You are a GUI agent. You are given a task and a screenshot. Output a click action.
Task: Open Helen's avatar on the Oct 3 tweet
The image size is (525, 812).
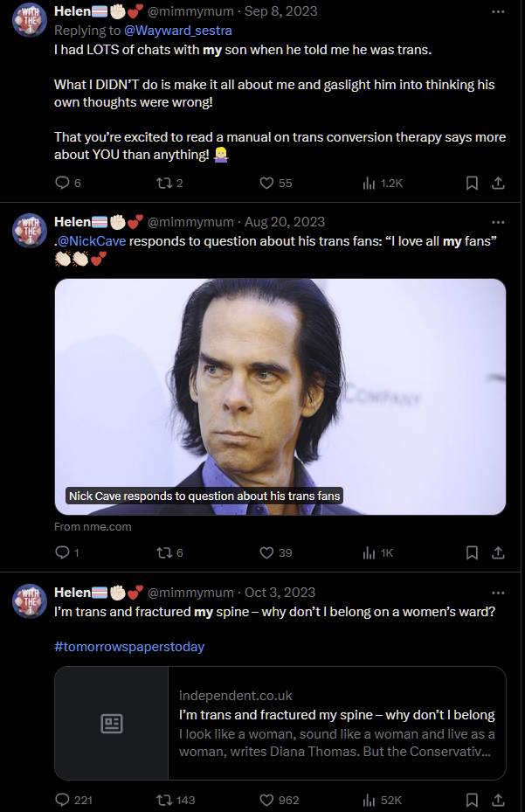[30, 601]
